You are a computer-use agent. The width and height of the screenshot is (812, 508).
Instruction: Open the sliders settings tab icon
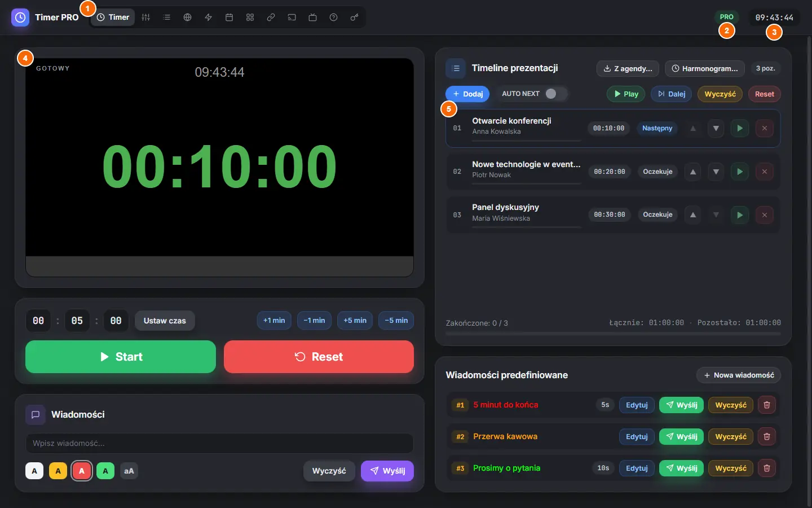[146, 17]
